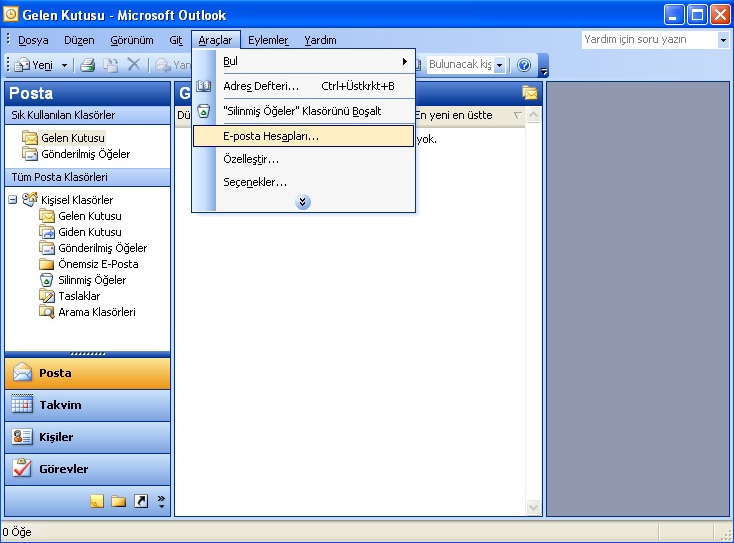
Task: Click the navigation pane splitter grip
Action: click(88, 354)
